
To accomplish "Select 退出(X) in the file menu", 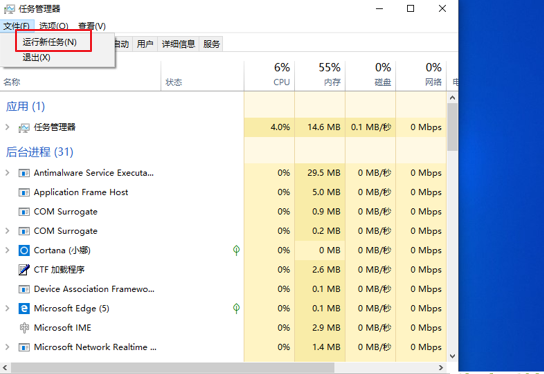I will click(36, 57).
